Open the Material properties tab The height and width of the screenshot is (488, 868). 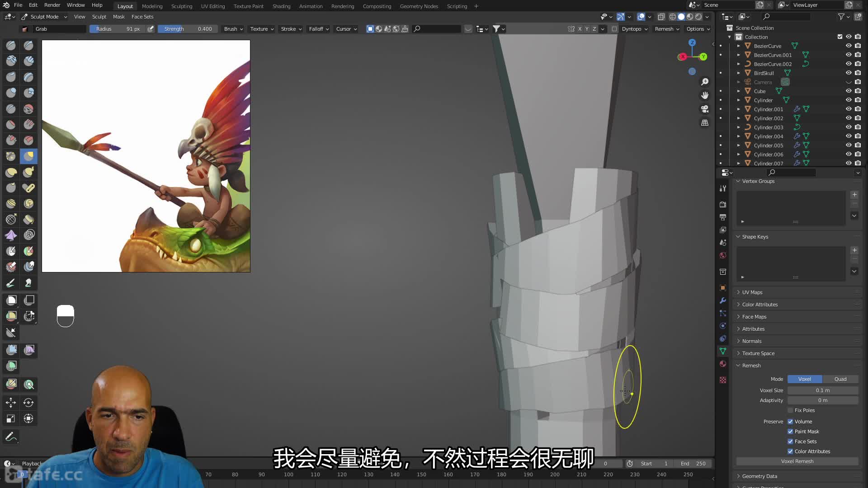click(x=723, y=364)
